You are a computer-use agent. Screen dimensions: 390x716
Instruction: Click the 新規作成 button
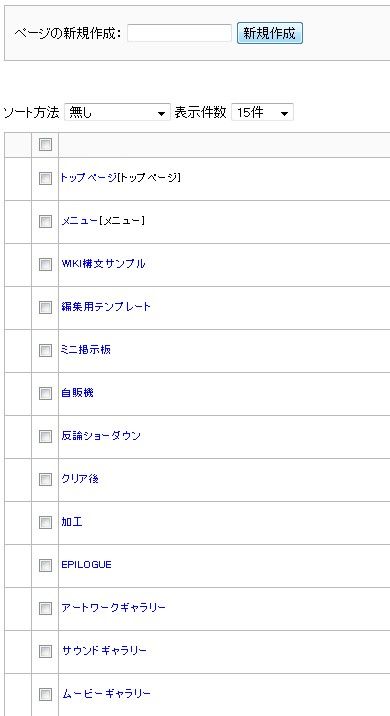[x=270, y=33]
